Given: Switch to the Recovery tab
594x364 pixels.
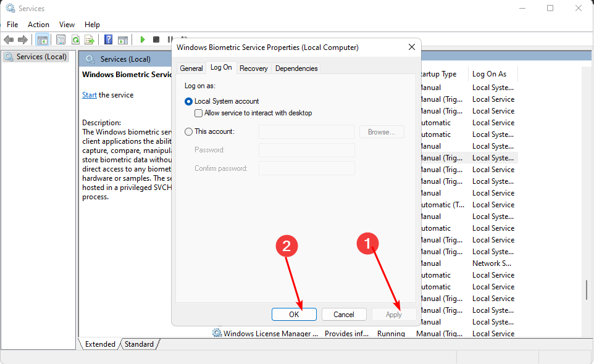Looking at the screenshot, I should tap(253, 68).
